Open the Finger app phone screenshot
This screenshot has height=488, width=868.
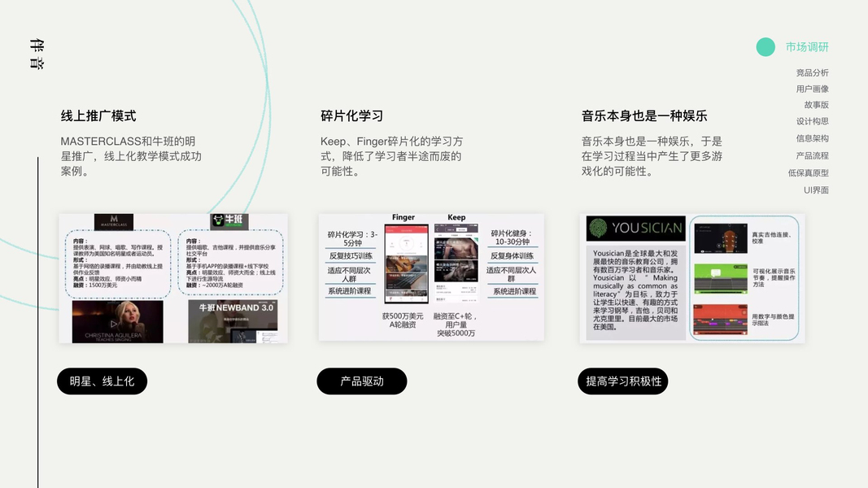(406, 264)
